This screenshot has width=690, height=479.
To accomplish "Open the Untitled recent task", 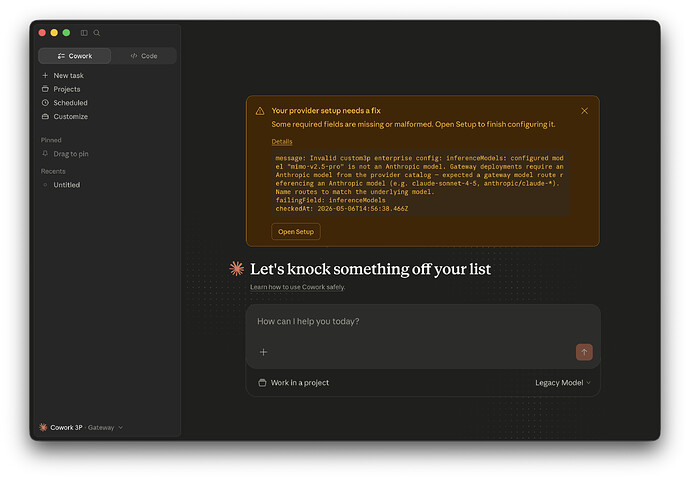I will [66, 185].
